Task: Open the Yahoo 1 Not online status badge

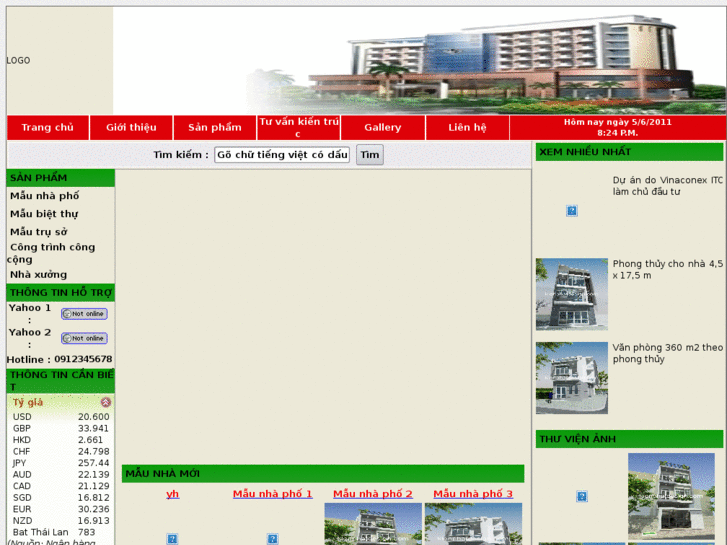Action: tap(84, 314)
